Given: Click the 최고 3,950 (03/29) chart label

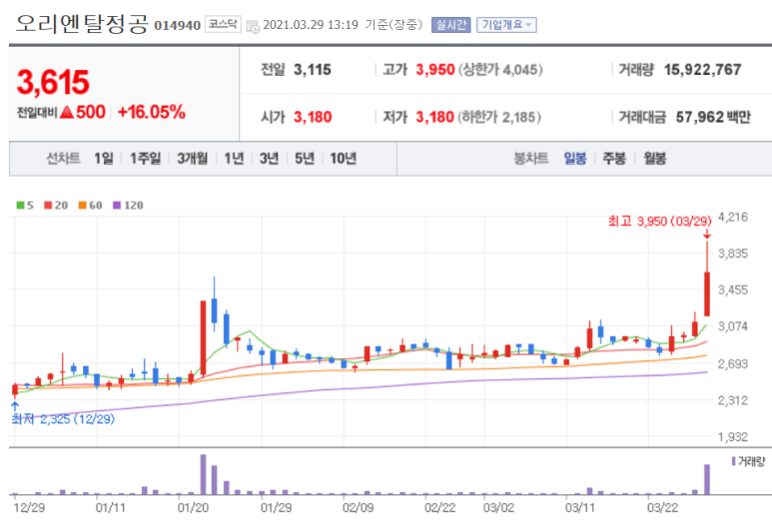Looking at the screenshot, I should 660,222.
